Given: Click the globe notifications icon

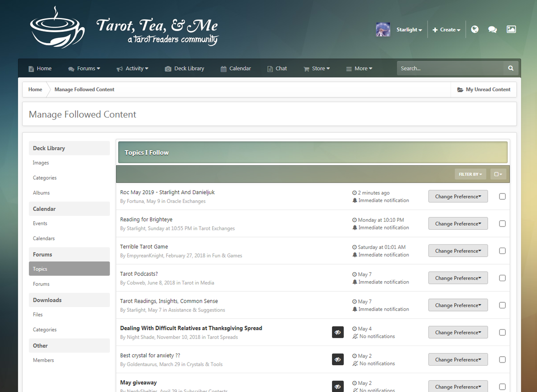Looking at the screenshot, I should 475,30.
